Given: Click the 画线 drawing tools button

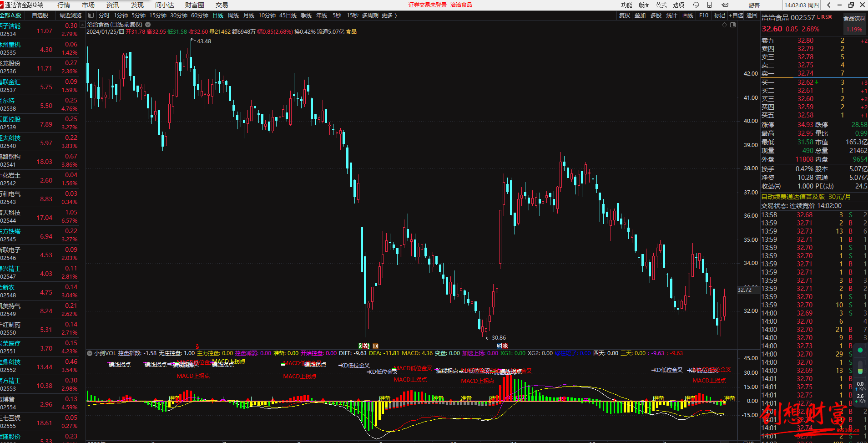Looking at the screenshot, I should click(688, 15).
